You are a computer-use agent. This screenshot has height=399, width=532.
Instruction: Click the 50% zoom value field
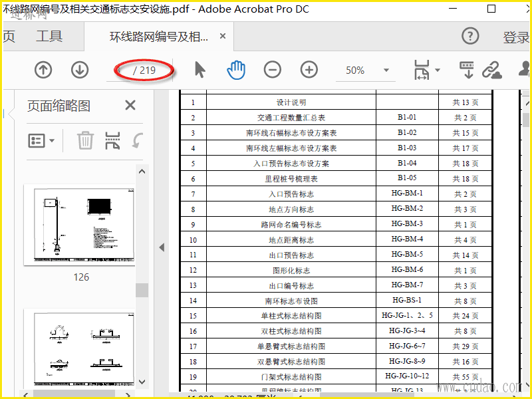pos(355,70)
